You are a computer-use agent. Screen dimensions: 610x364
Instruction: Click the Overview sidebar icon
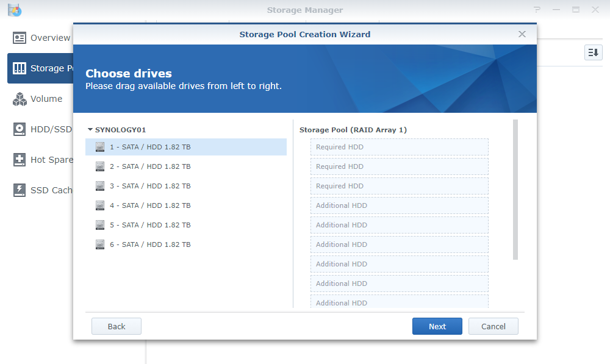(20, 38)
